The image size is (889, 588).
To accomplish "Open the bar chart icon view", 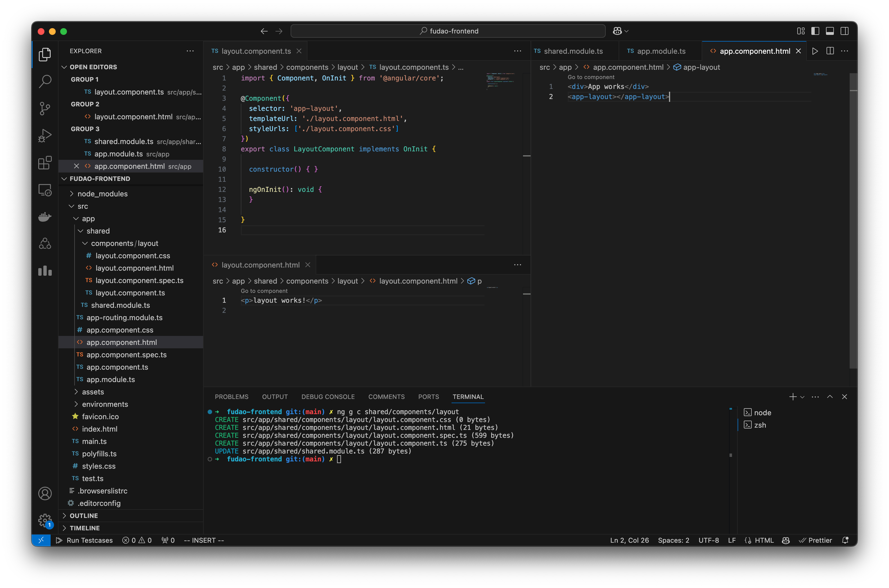I will tap(45, 271).
